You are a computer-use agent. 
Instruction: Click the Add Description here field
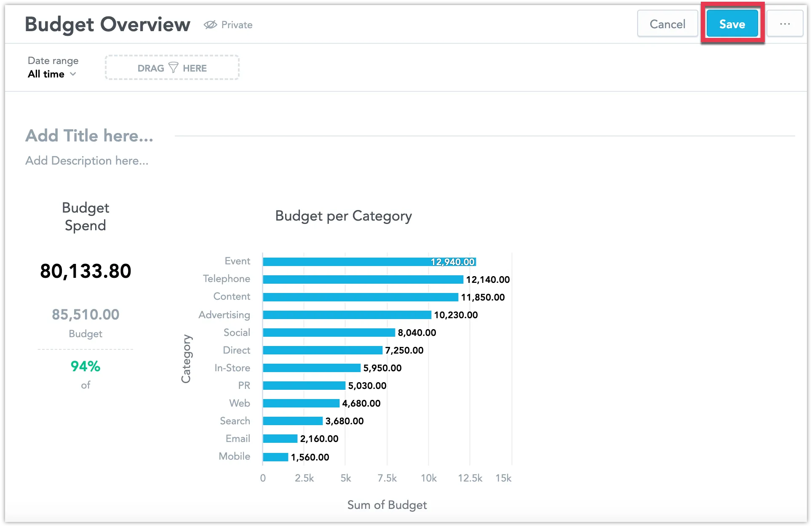[x=86, y=160]
